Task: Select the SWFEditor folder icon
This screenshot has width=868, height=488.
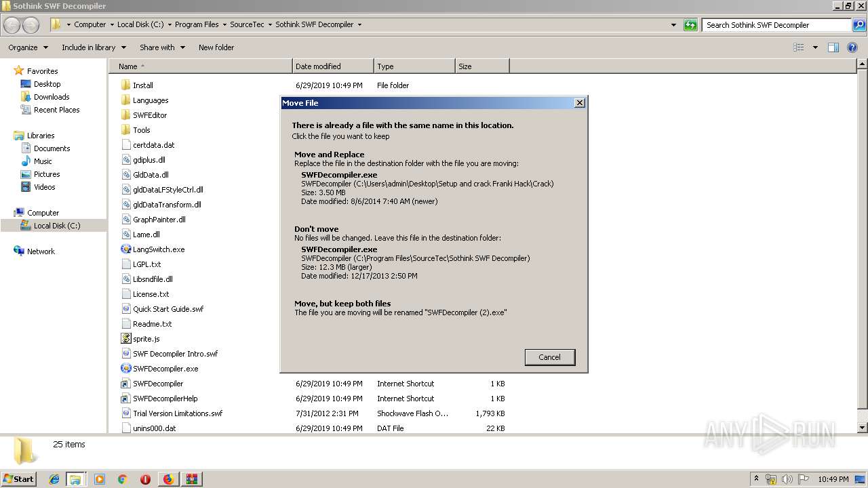Action: click(x=125, y=115)
